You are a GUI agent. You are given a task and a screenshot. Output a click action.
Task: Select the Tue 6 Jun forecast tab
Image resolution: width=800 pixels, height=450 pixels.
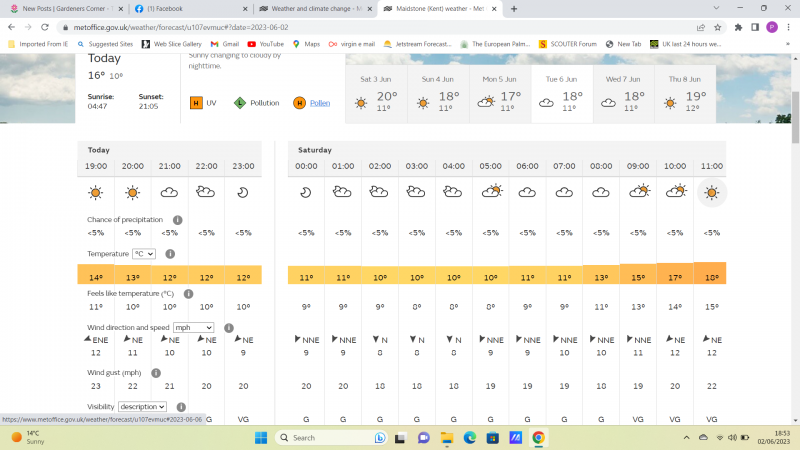click(562, 94)
